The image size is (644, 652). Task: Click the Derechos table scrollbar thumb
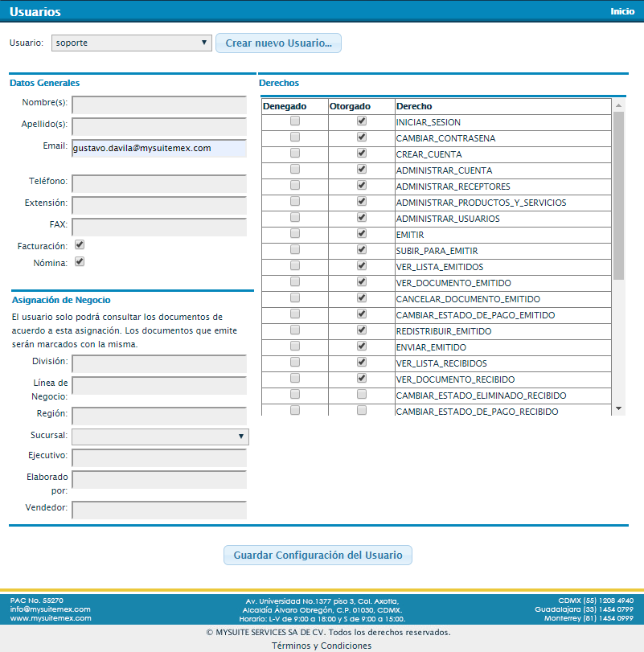(x=618, y=195)
